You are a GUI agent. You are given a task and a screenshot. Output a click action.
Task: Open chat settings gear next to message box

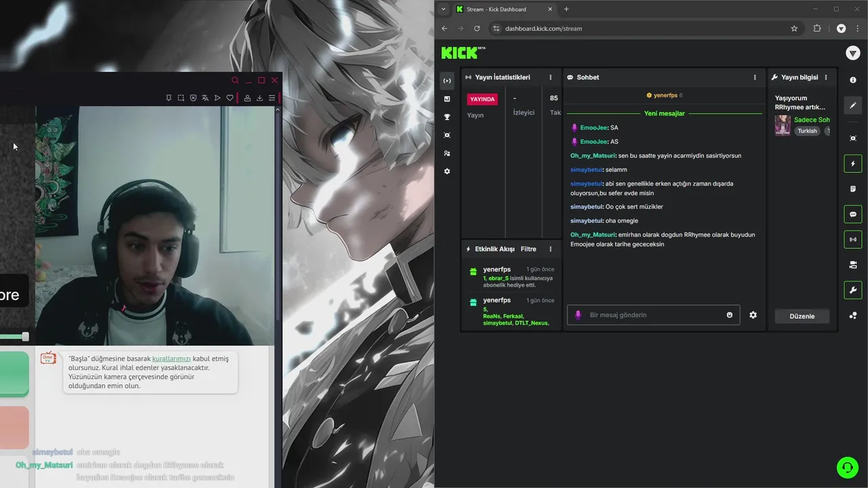pos(753,315)
